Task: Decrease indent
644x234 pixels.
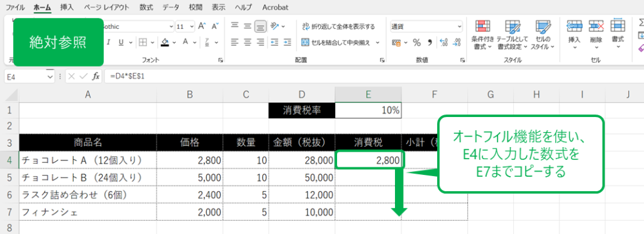Action: [x=275, y=42]
